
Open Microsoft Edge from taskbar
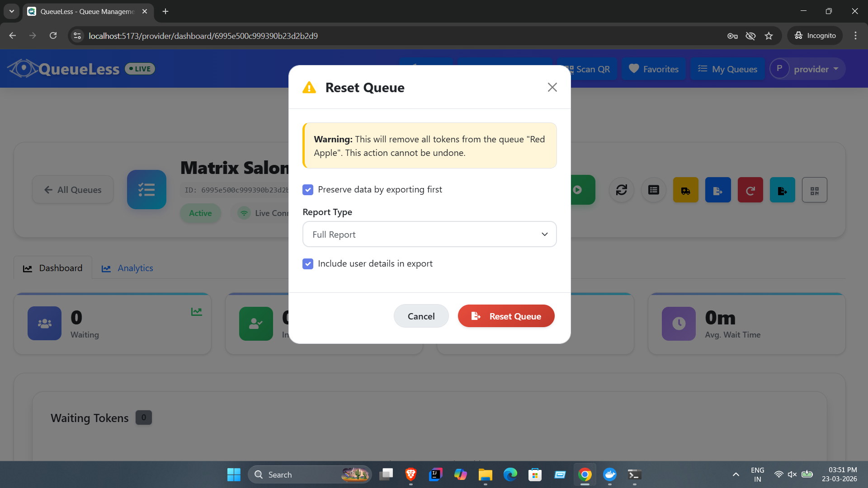(510, 474)
